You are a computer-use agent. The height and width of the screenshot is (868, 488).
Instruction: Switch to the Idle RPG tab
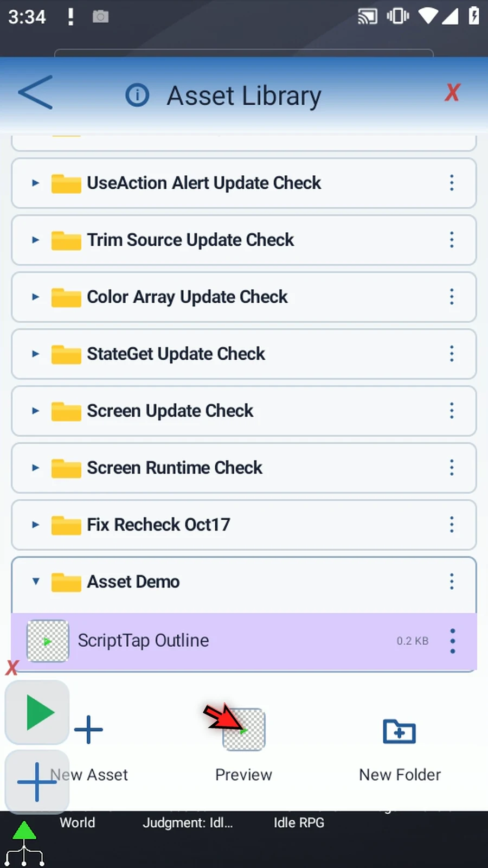point(299,823)
